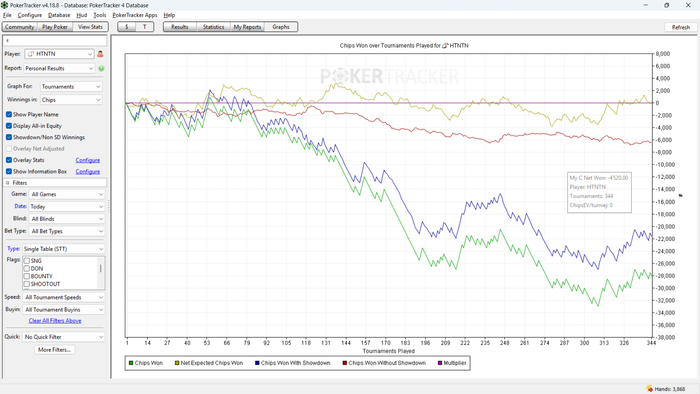Click the graph title Chips Won over Tournaments
700x394 pixels.
404,46
